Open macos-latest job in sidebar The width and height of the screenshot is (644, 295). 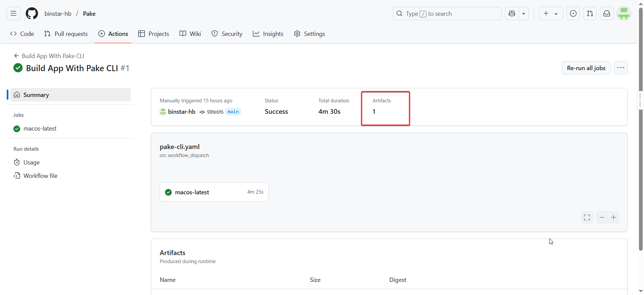click(x=40, y=129)
